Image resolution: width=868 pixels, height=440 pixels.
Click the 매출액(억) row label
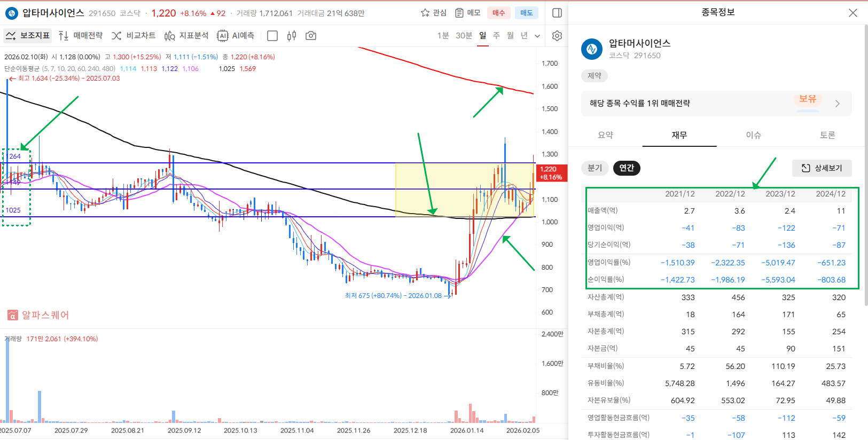click(x=603, y=210)
